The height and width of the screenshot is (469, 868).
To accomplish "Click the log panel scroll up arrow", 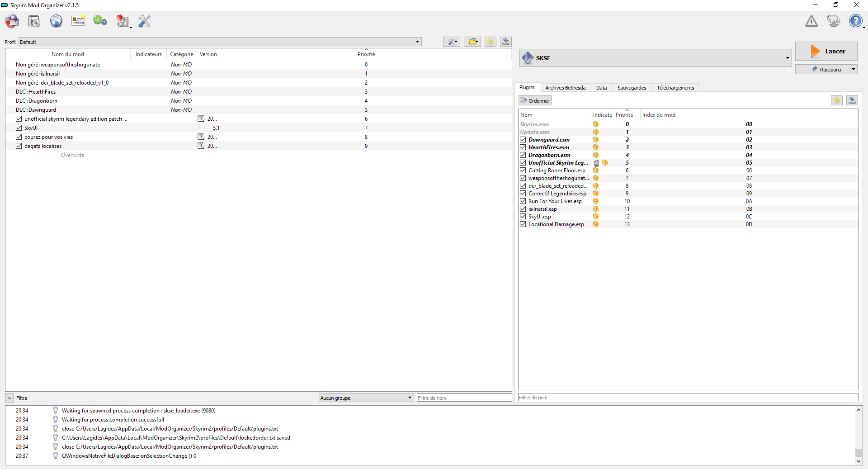I will [859, 410].
